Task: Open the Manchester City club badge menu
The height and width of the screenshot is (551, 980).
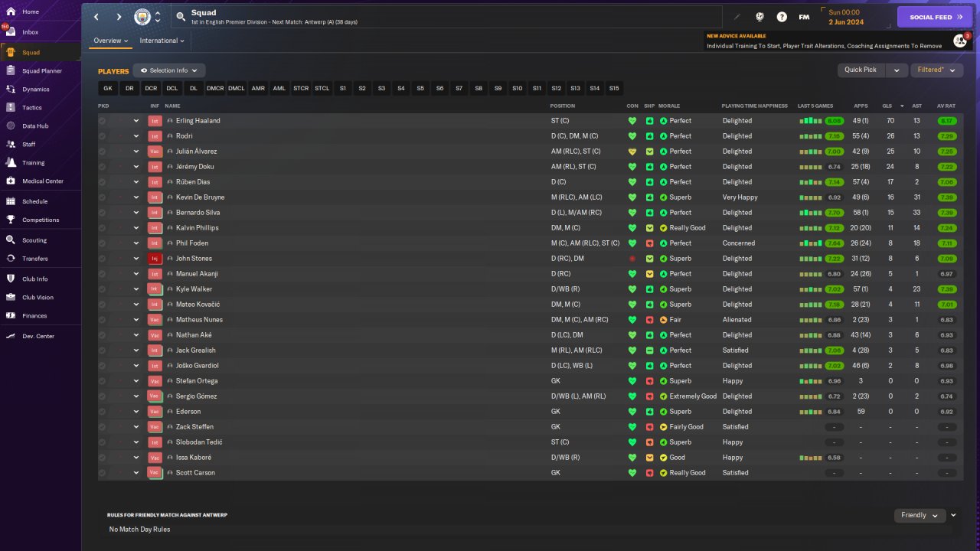Action: (142, 17)
